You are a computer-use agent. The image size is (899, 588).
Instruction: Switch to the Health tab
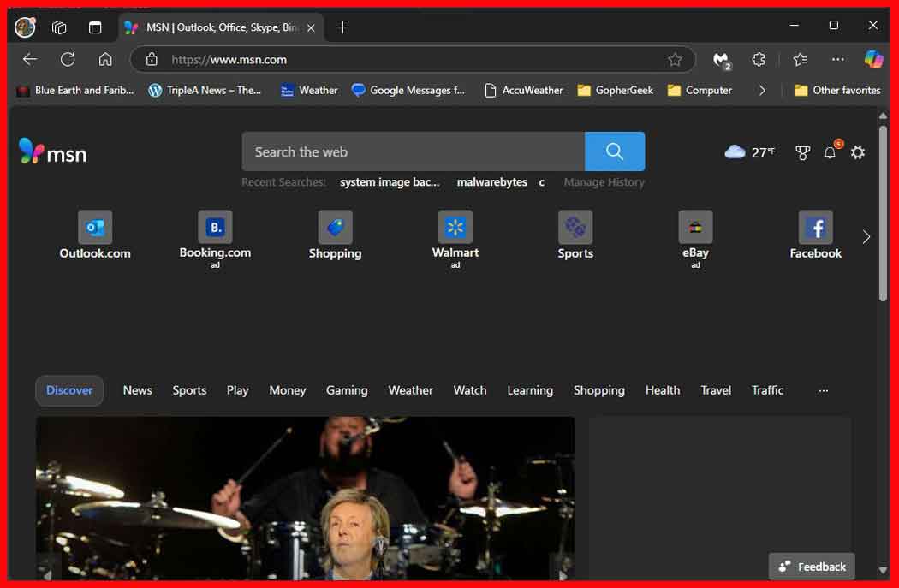click(x=663, y=390)
